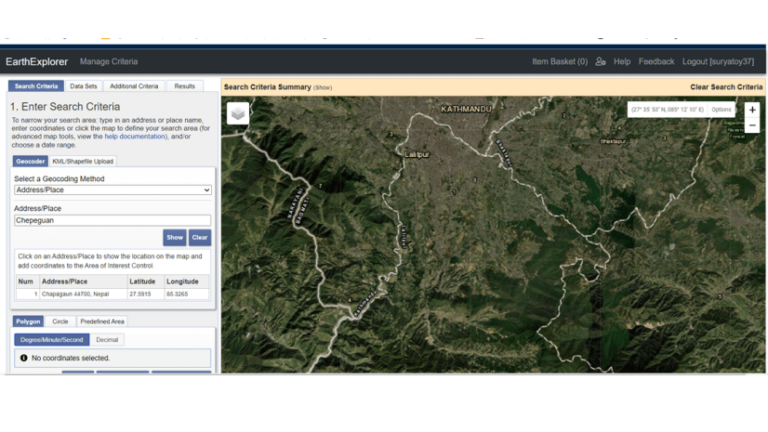Open the Predefined Area tab
This screenshot has height=432, width=768.
[x=102, y=321]
